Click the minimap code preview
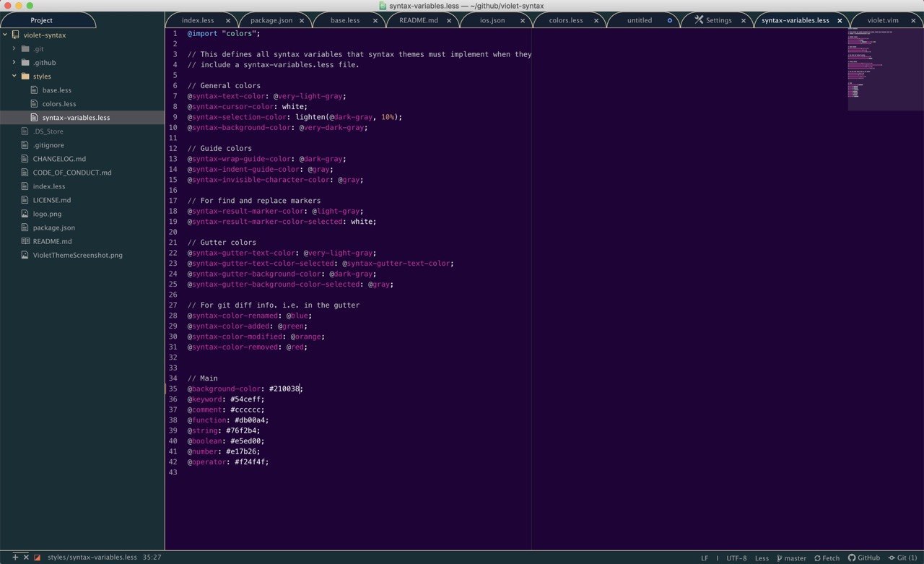This screenshot has width=924, height=564. 886,69
